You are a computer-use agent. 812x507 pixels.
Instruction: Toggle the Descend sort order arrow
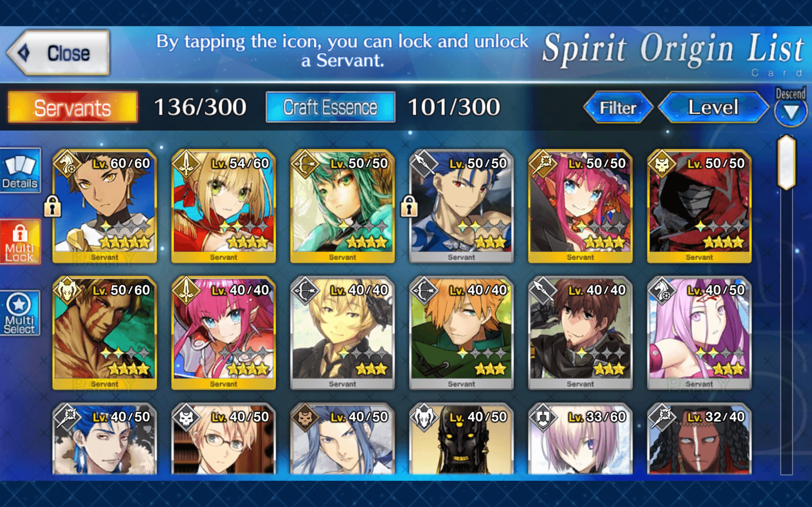point(791,112)
